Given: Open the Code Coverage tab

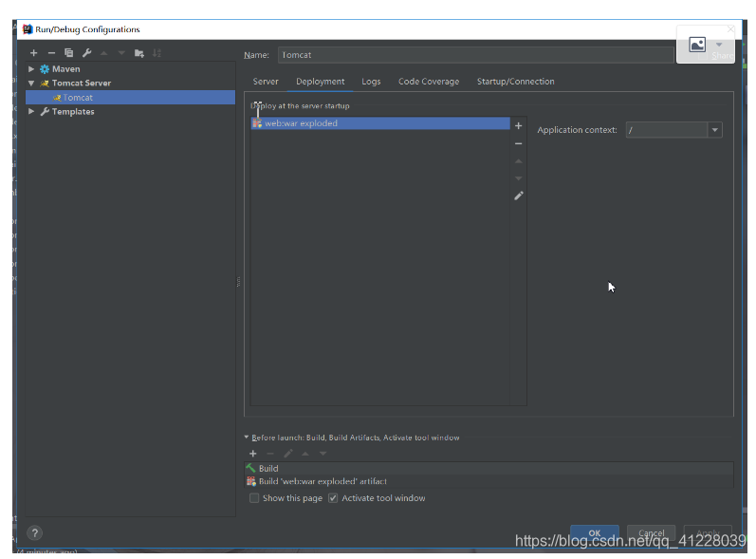Looking at the screenshot, I should (429, 82).
